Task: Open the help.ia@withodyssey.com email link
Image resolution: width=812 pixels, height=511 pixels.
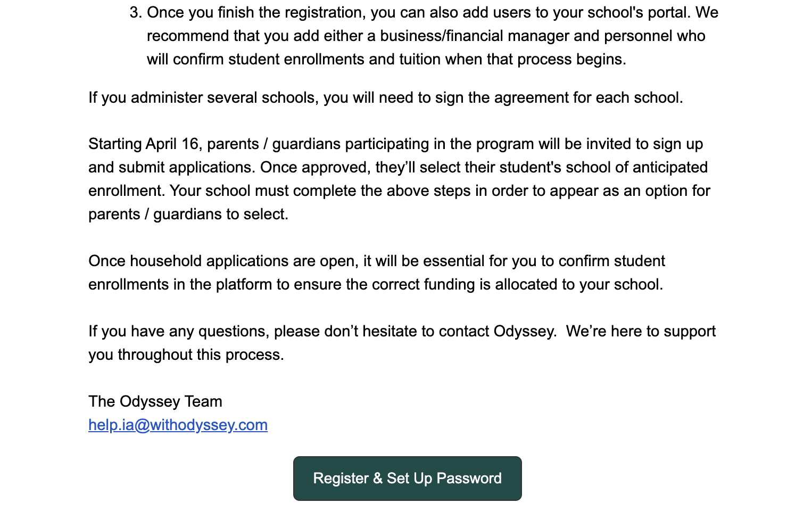Action: 178,425
